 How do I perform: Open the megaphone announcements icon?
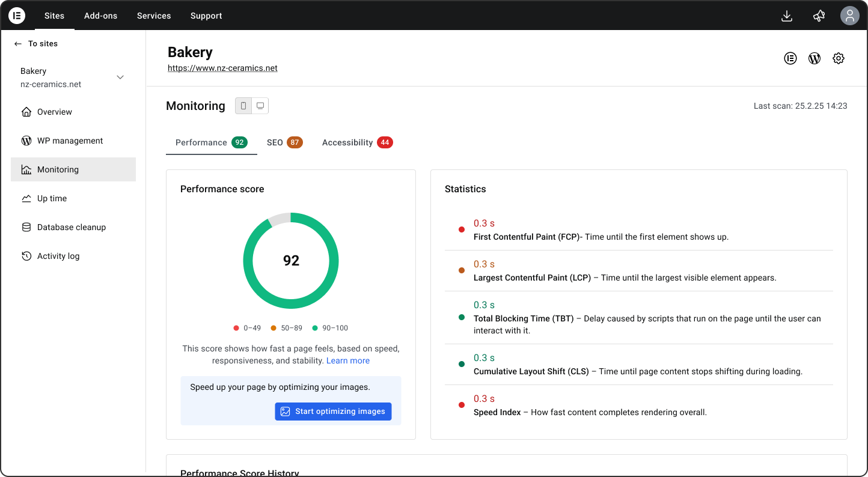(819, 16)
